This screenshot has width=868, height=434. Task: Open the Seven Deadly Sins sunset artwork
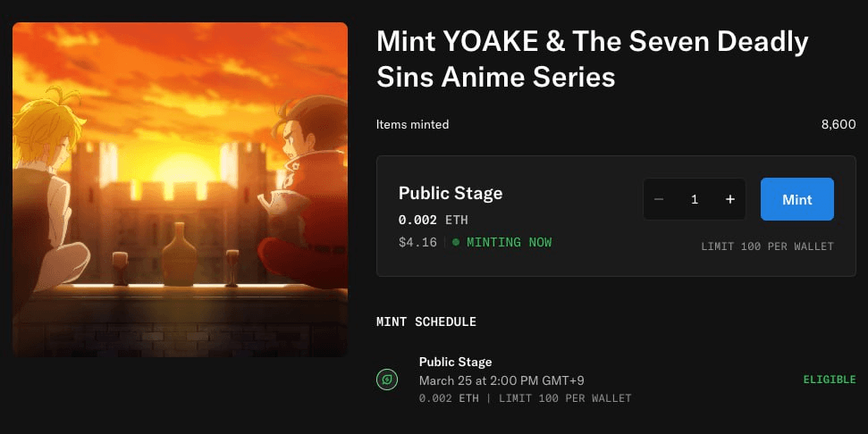[180, 189]
